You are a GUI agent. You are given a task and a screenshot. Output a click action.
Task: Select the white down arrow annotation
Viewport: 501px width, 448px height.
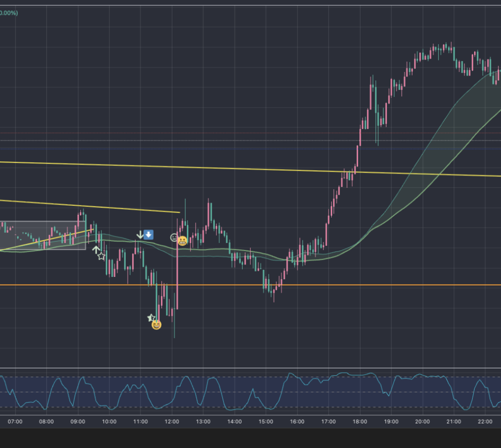pos(140,235)
